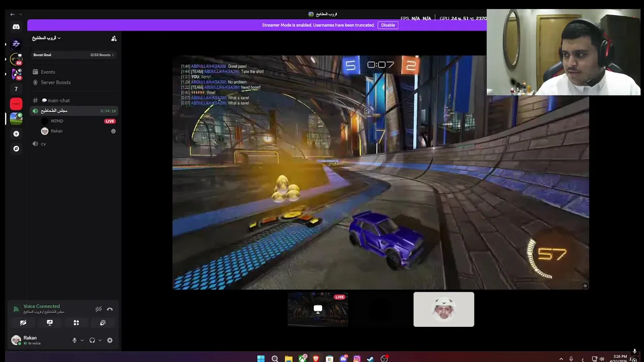The image size is (644, 362).
Task: Open the Brave browser on the taskbar
Action: (x=316, y=358)
